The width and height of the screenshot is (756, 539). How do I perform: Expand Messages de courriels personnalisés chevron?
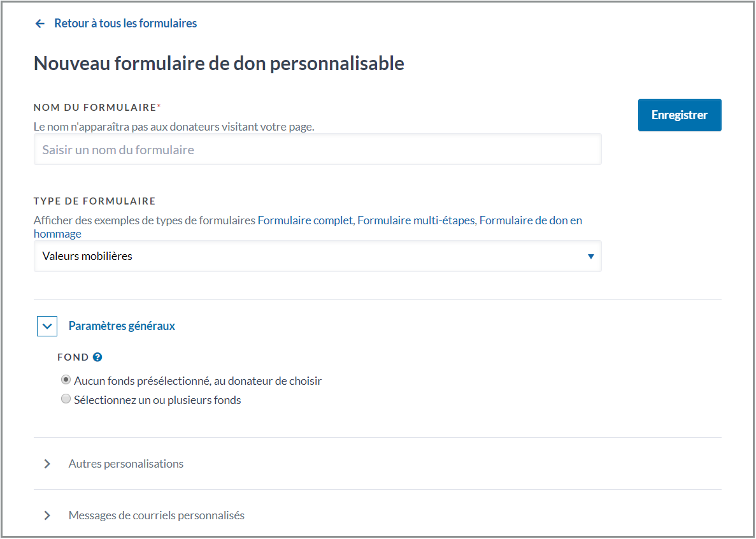tap(47, 515)
